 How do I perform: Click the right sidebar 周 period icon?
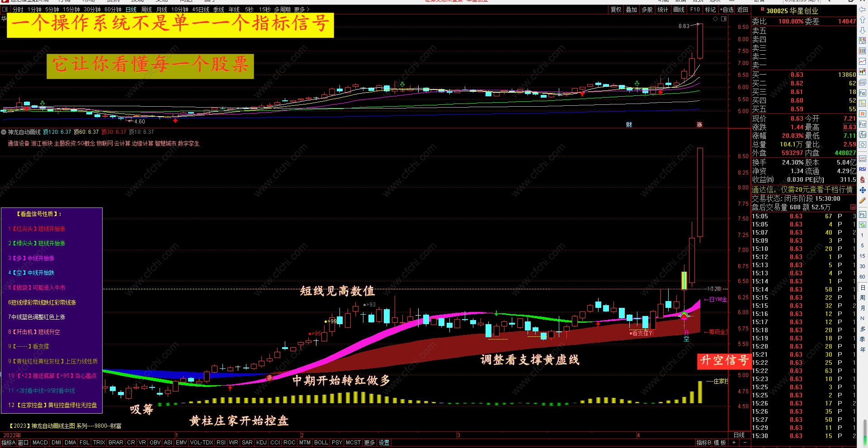pos(862,297)
